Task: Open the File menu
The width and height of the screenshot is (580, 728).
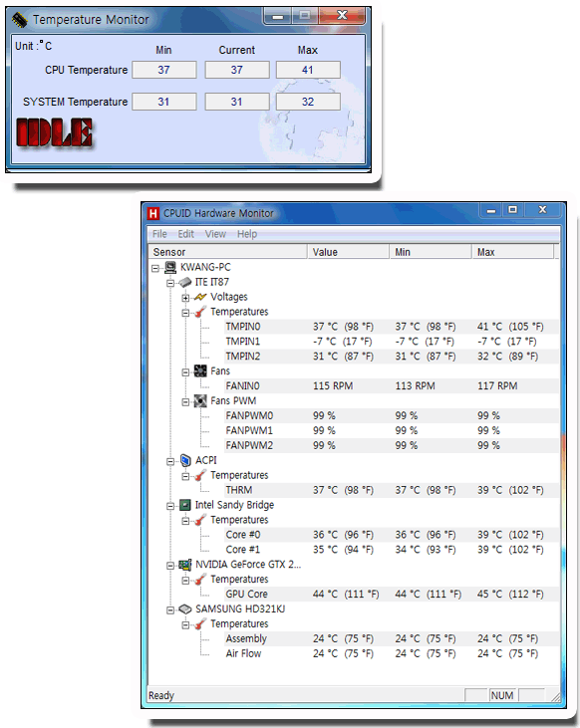Action: (159, 234)
